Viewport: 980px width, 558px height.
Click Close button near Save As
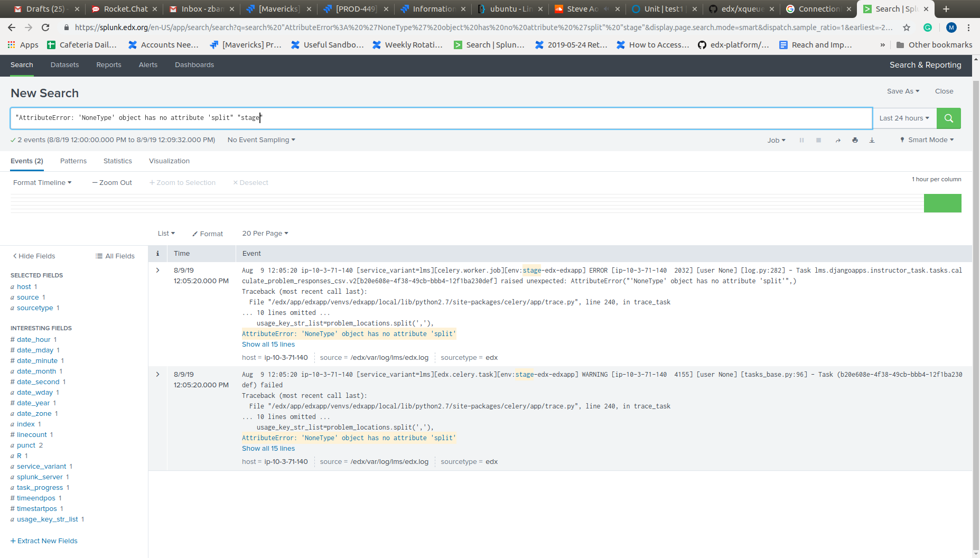click(x=944, y=91)
